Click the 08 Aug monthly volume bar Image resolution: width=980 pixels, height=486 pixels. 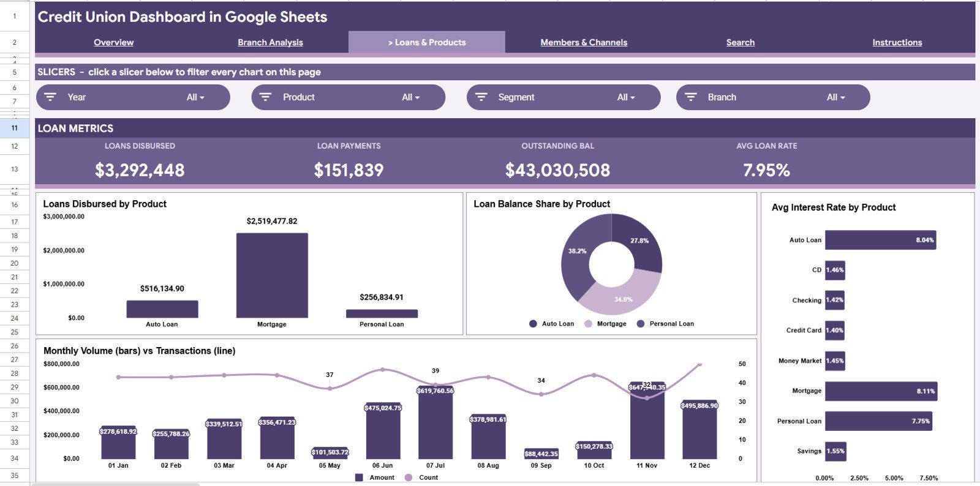488,437
